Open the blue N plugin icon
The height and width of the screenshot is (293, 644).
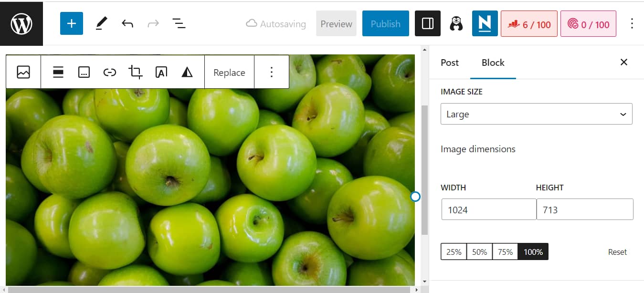coord(485,23)
